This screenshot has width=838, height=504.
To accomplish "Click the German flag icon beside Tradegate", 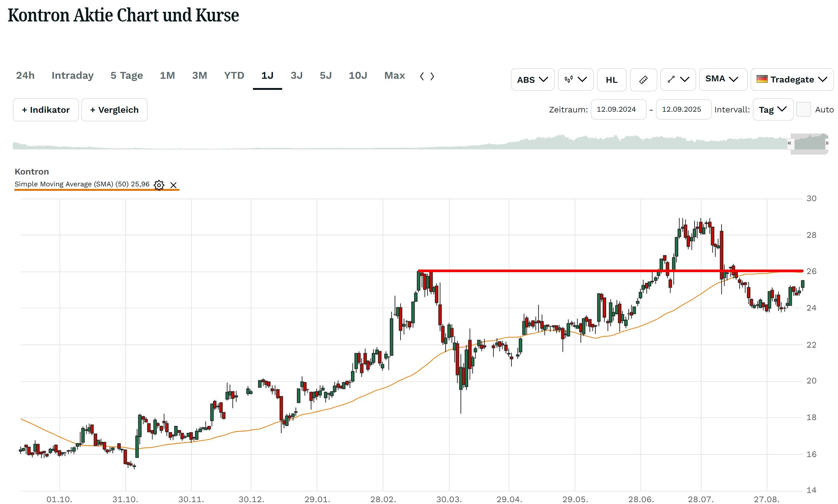I will point(762,79).
